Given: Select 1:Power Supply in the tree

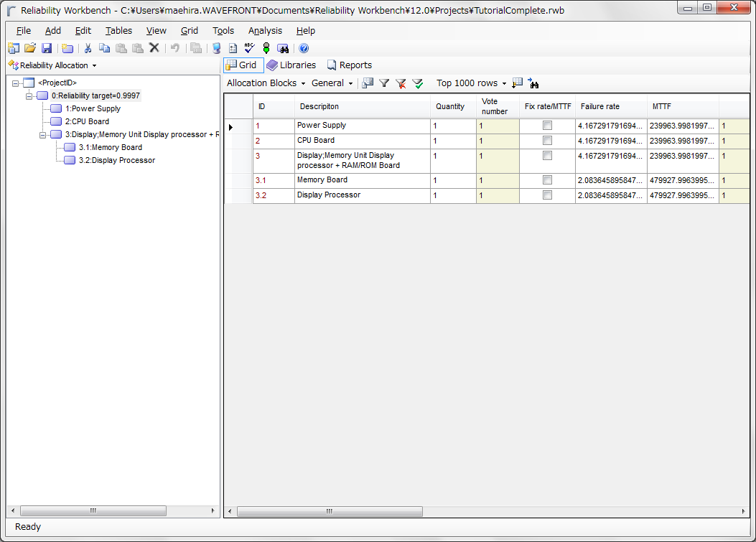Looking at the screenshot, I should (93, 109).
